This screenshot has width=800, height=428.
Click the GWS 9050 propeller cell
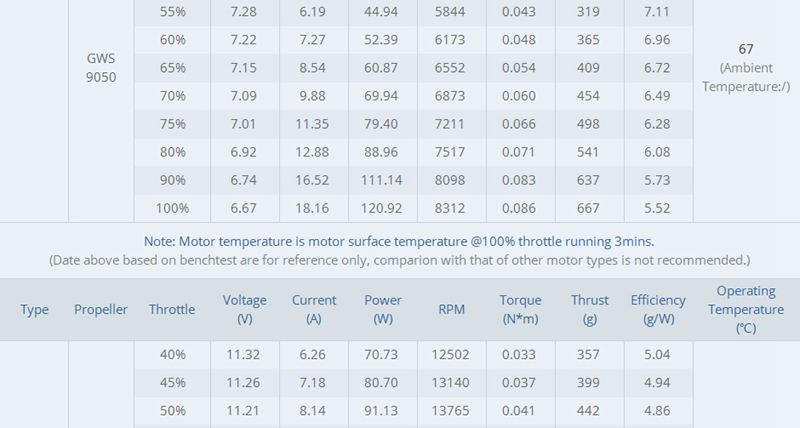(x=101, y=68)
